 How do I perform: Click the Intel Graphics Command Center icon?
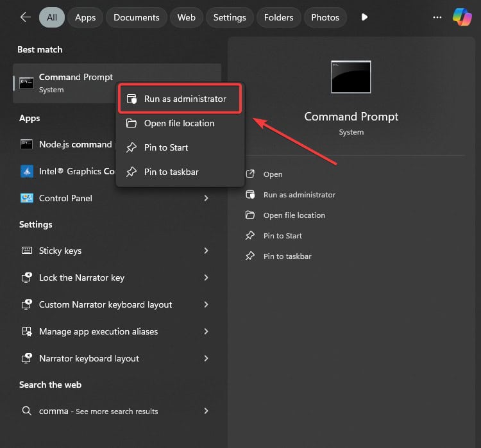coord(27,171)
